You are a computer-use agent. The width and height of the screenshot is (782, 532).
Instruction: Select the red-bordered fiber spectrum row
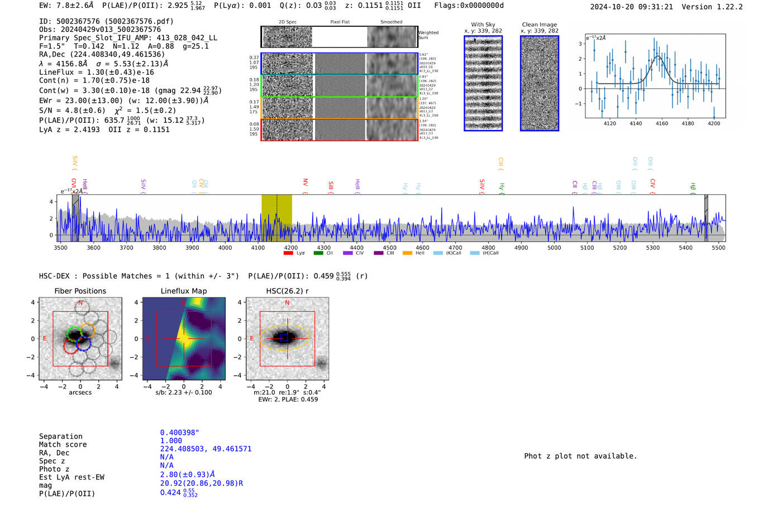click(x=339, y=130)
